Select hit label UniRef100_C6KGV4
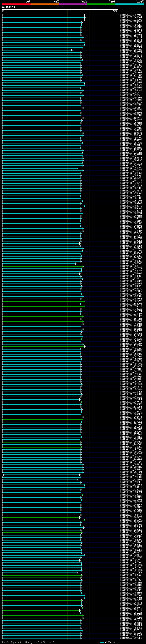Viewport: 146px width, 644px height. (131, 268)
